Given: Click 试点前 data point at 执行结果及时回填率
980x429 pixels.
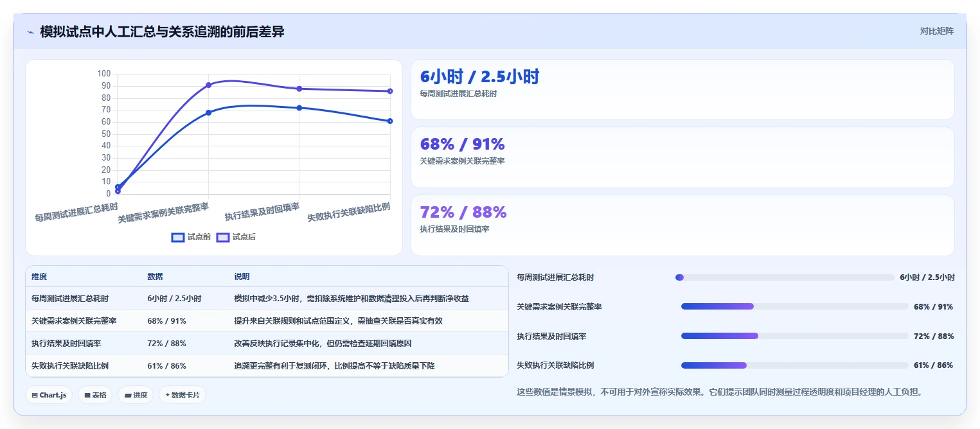Looking at the screenshot, I should [x=299, y=108].
